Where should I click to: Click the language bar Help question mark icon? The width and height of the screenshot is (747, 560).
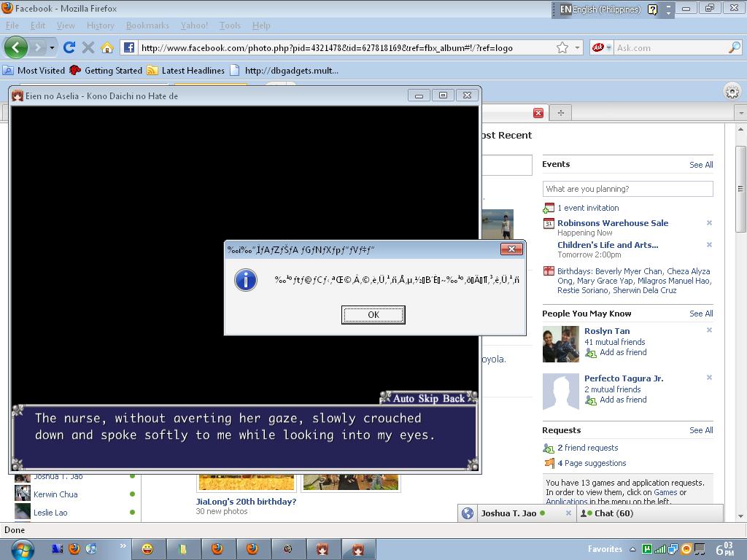click(x=652, y=9)
